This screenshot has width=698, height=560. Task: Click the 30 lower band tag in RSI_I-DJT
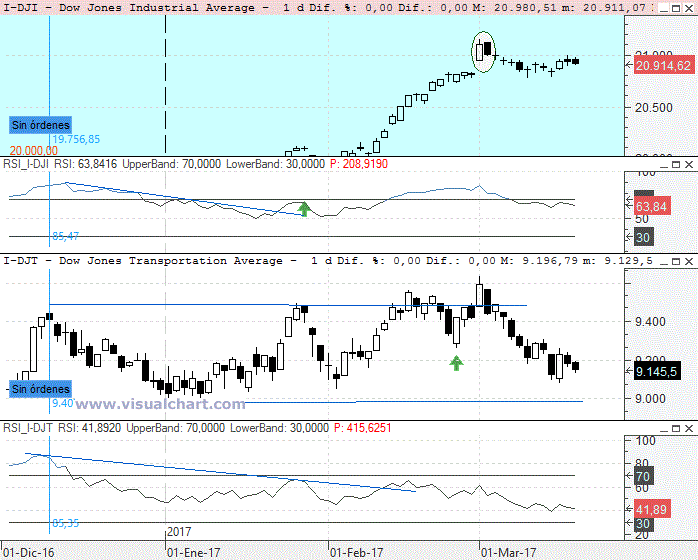tap(643, 523)
